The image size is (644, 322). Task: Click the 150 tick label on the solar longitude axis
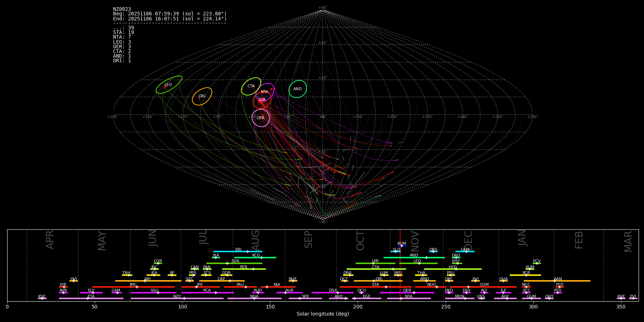click(270, 307)
